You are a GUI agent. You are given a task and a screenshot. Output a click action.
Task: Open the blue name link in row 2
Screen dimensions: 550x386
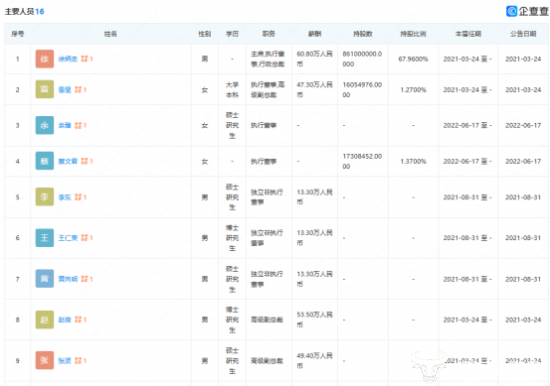pos(65,90)
